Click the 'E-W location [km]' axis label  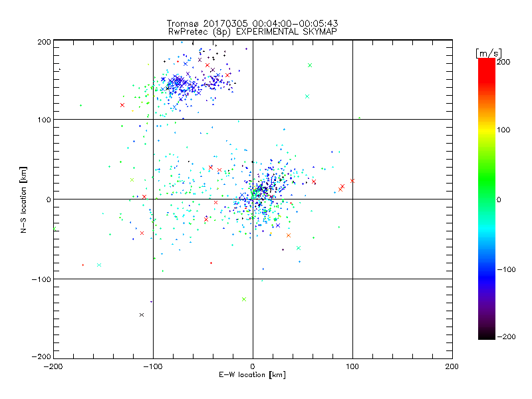[x=252, y=374]
